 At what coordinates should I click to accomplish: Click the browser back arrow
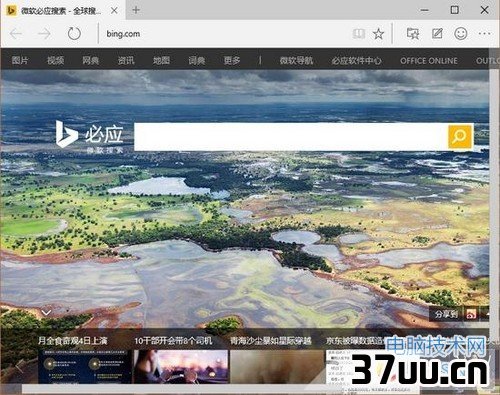coord(16,34)
